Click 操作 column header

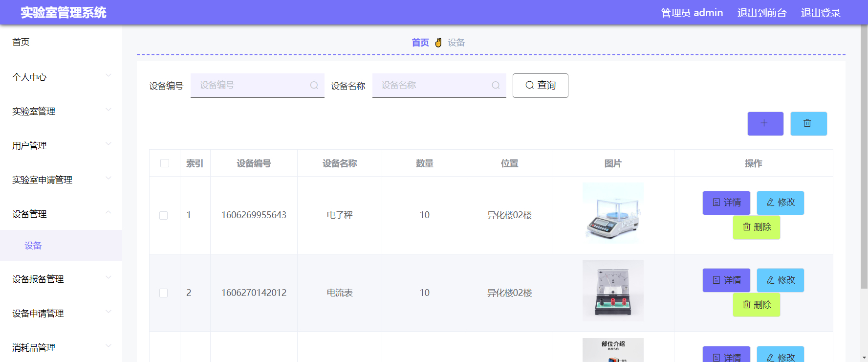coord(754,163)
